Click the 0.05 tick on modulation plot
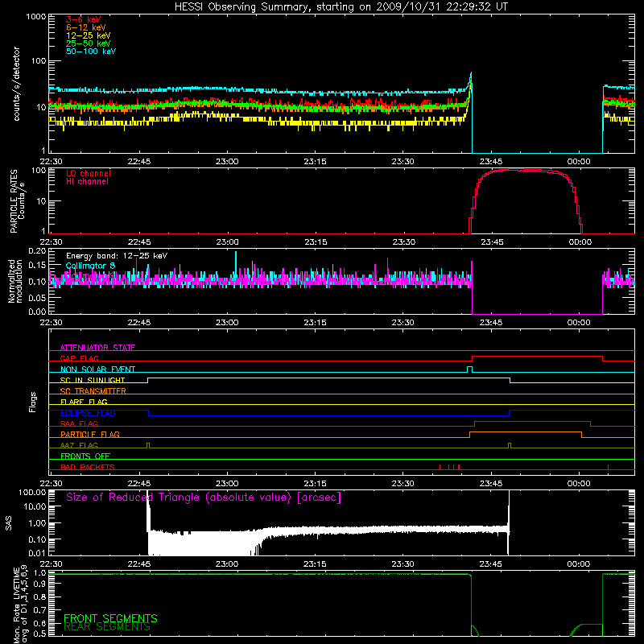This screenshot has width=644, height=644. 37,297
